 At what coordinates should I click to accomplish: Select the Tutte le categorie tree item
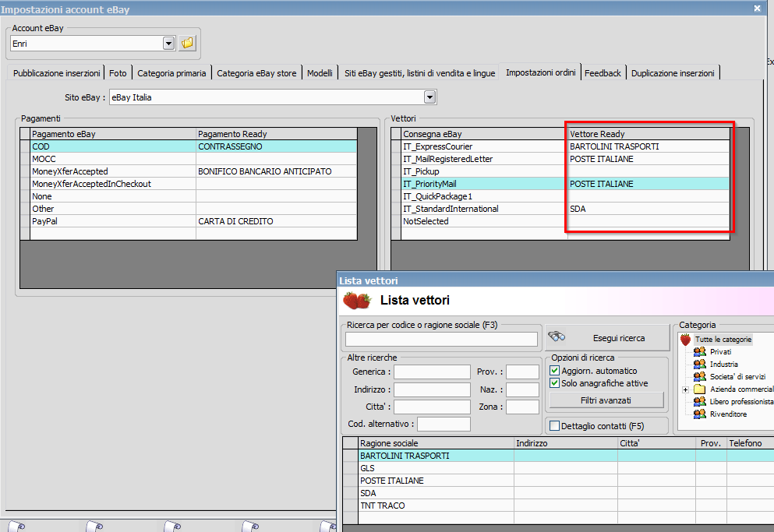(x=723, y=340)
